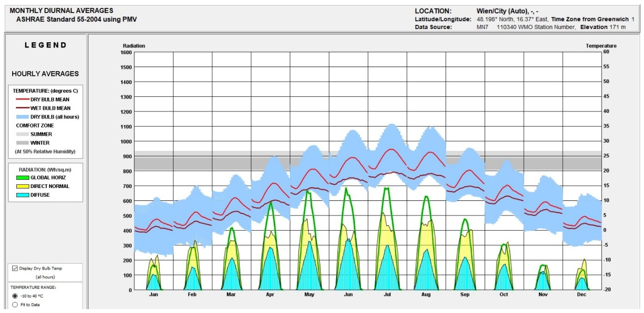Click the Direct Normal yellow swatch
Image resolution: width=644 pixels, height=313 pixels.
[22, 186]
